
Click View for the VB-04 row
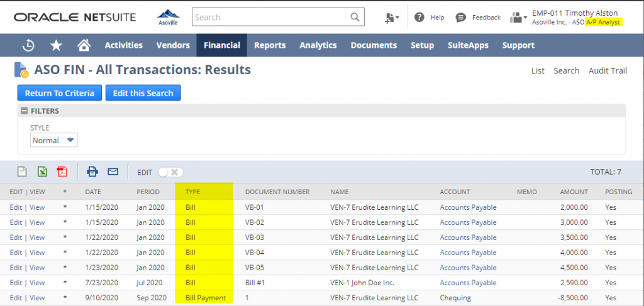pyautogui.click(x=37, y=253)
